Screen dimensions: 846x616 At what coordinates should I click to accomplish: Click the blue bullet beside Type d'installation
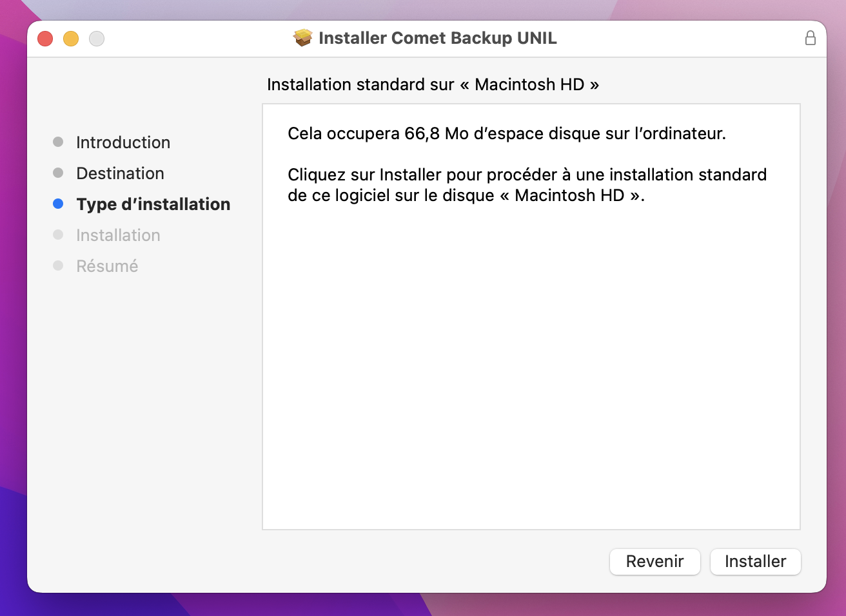coord(58,204)
